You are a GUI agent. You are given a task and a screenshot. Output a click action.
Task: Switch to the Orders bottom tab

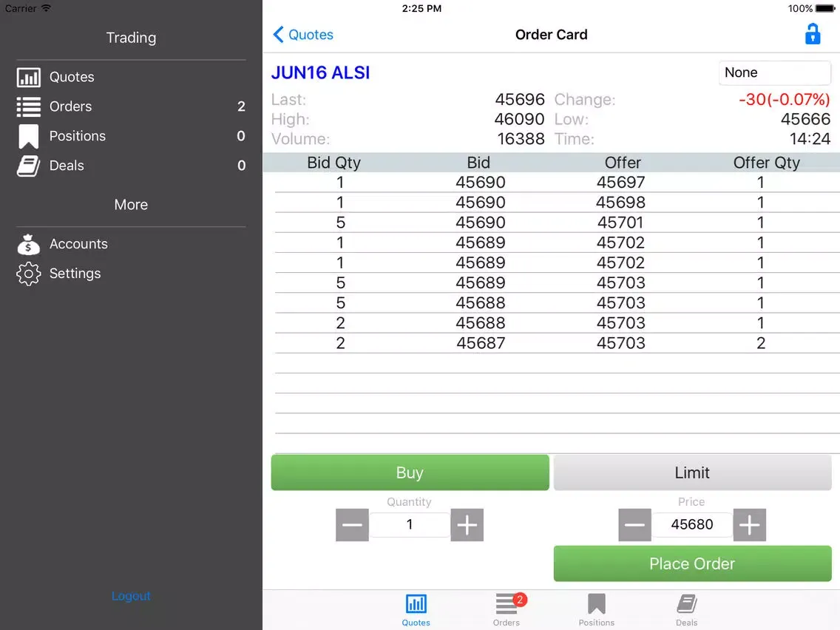click(x=507, y=609)
